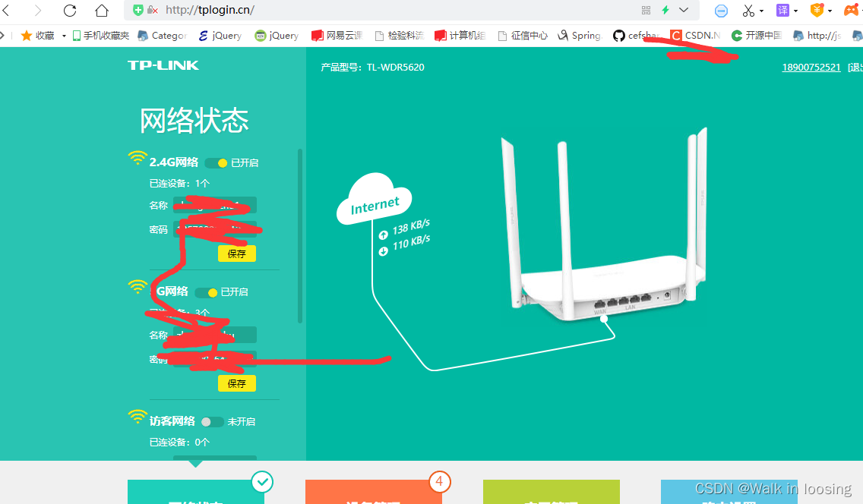Open the browser screenshot scissors tool
The image size is (863, 504).
pos(748,11)
